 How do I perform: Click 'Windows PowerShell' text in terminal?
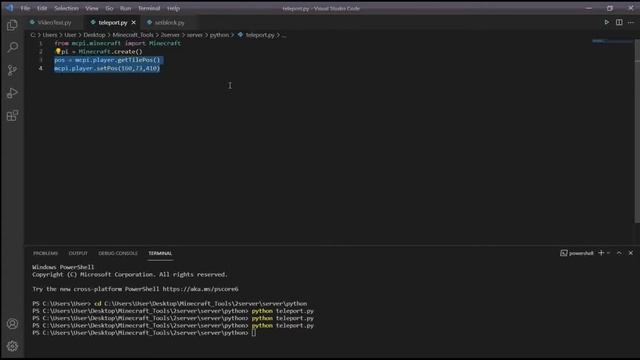tap(63, 267)
